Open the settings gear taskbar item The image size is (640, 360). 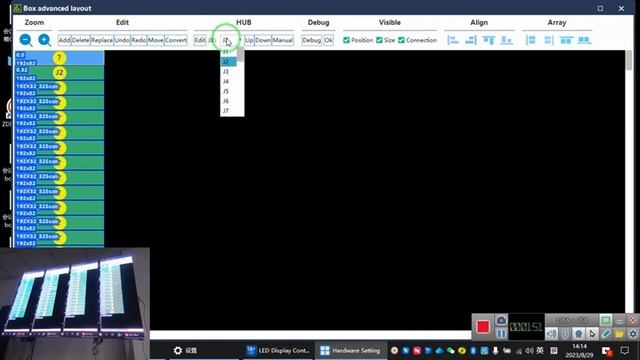point(185,350)
